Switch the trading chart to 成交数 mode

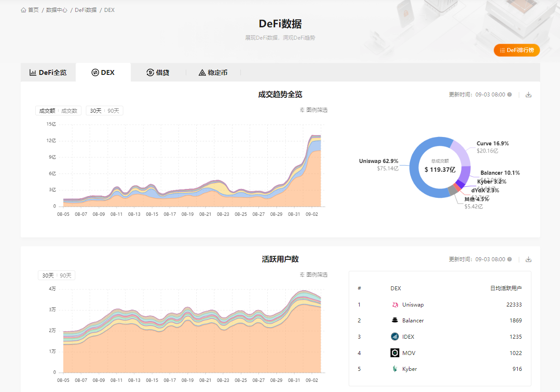point(69,111)
